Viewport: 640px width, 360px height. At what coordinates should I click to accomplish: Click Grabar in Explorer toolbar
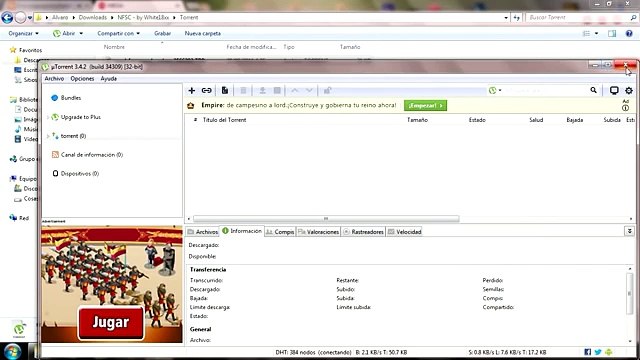point(162,33)
